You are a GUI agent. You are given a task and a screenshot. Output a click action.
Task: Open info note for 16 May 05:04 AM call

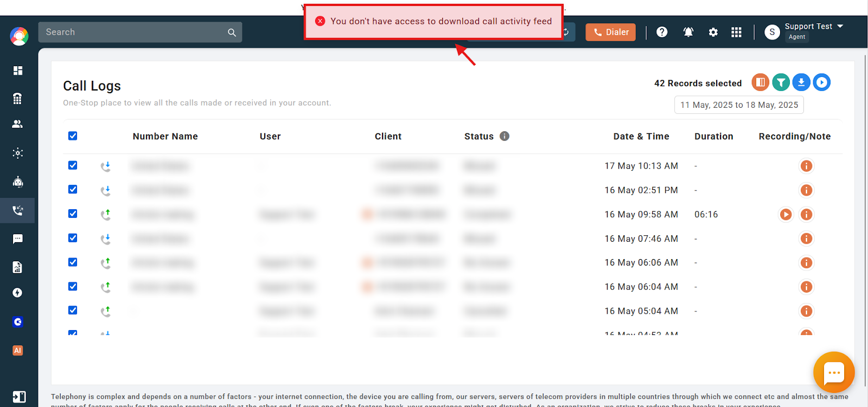(807, 311)
